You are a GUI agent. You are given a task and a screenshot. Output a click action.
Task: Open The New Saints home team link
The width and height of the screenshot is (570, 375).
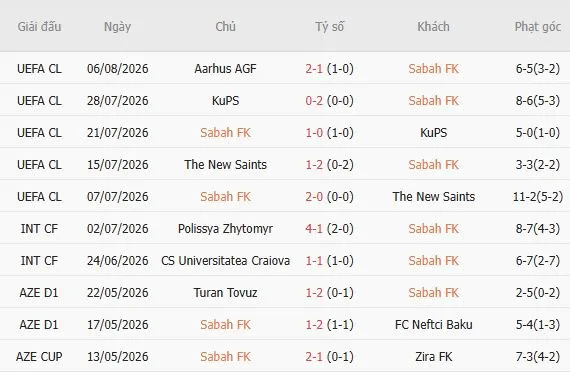pos(225,165)
